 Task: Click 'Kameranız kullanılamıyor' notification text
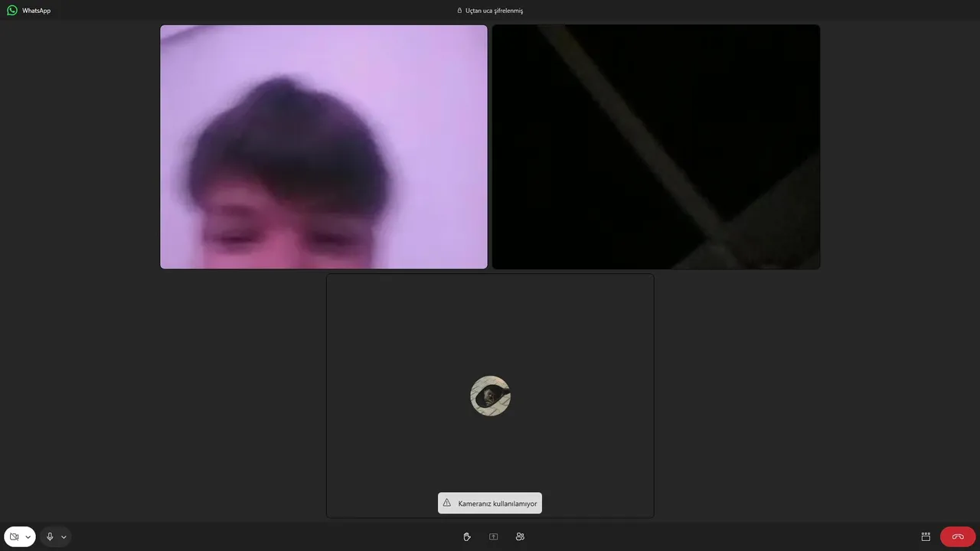click(498, 504)
